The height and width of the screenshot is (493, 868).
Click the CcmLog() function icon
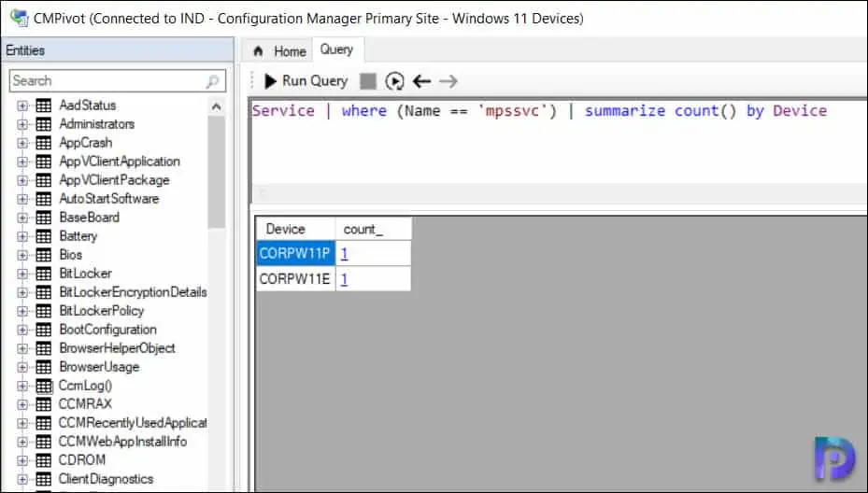click(44, 387)
